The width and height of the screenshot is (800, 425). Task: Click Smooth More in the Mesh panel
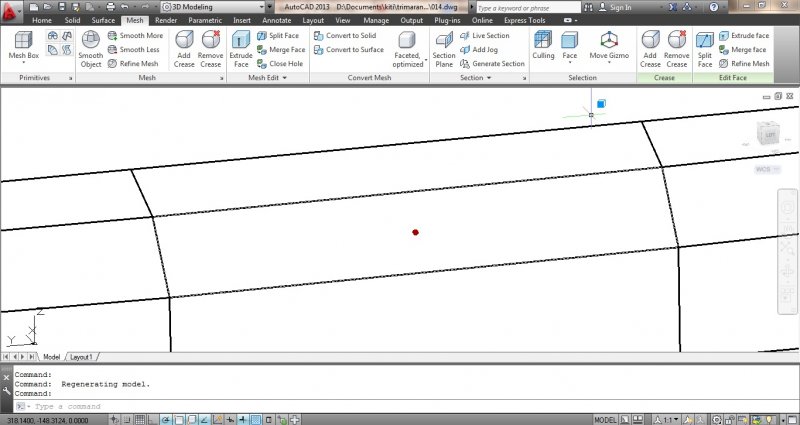tap(136, 36)
